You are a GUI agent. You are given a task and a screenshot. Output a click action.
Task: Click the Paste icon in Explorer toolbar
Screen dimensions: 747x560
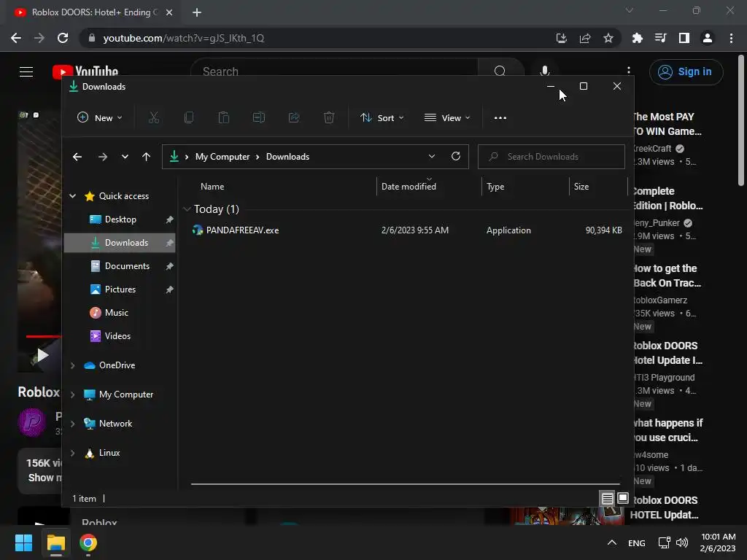point(223,117)
